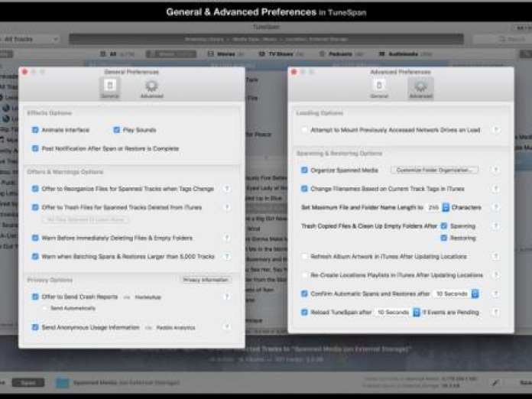
Task: Toggle Warn when Batching Spans & Restores checkbox
Action: [35, 257]
